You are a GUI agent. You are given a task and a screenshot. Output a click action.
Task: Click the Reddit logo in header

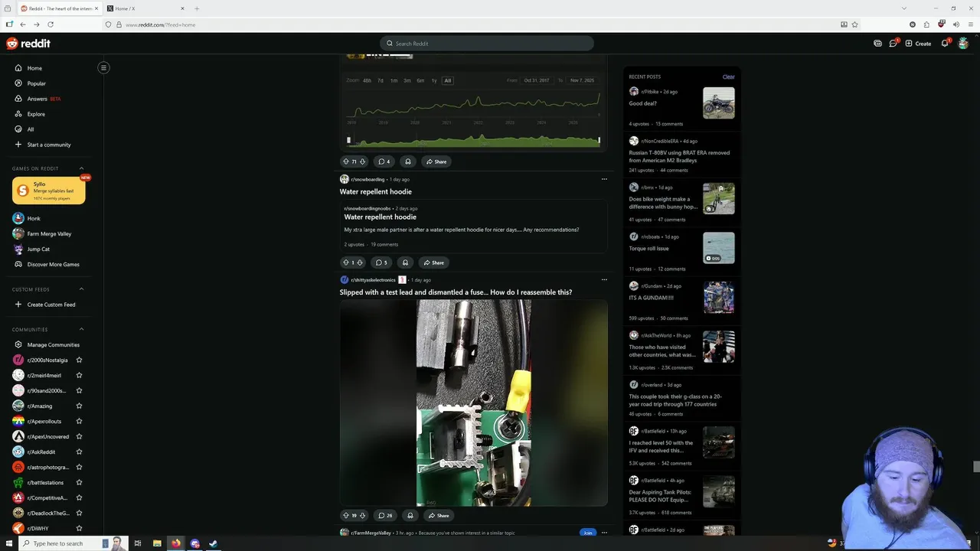tap(28, 44)
